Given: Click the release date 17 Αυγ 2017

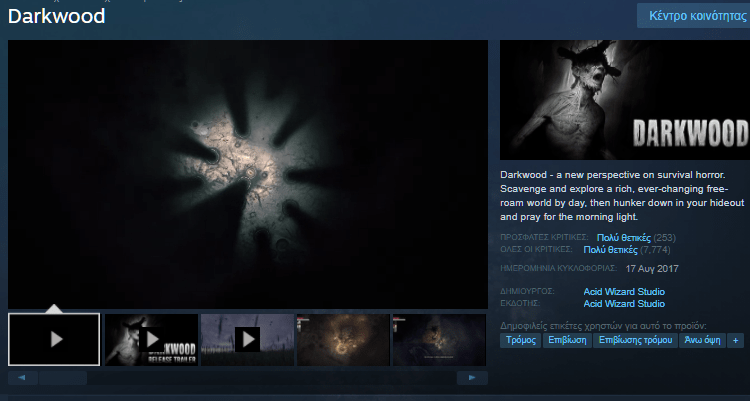Looking at the screenshot, I should 652,269.
